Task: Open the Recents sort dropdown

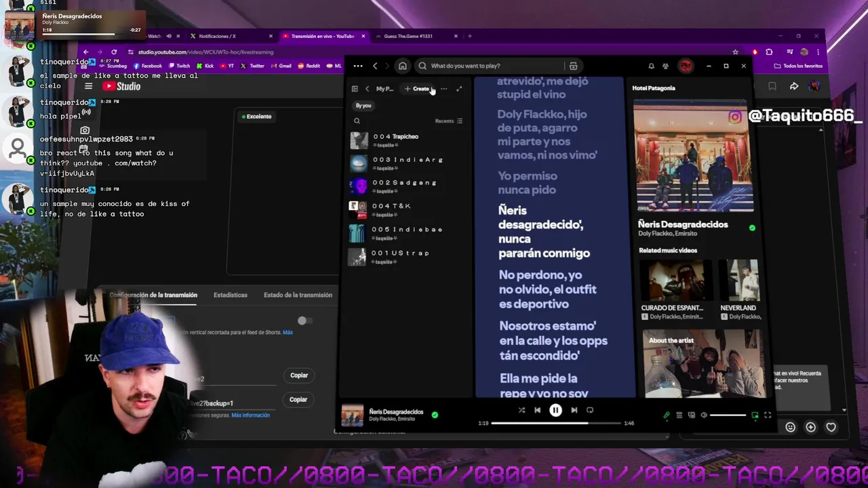Action: (449, 121)
